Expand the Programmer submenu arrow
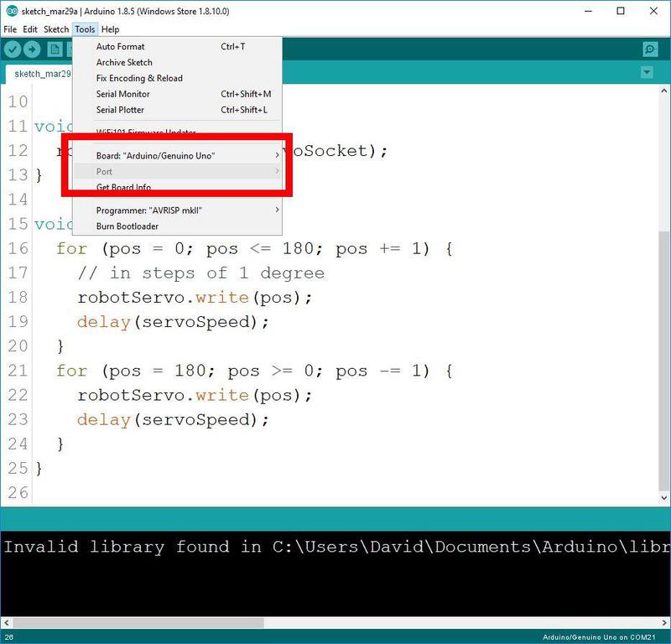671x644 pixels. [277, 210]
